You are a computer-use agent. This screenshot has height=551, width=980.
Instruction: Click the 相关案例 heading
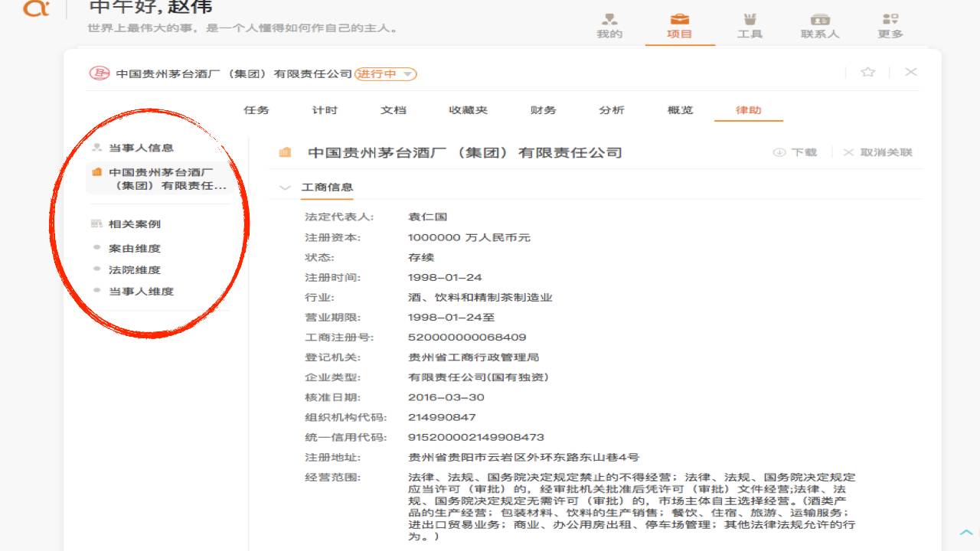[135, 224]
